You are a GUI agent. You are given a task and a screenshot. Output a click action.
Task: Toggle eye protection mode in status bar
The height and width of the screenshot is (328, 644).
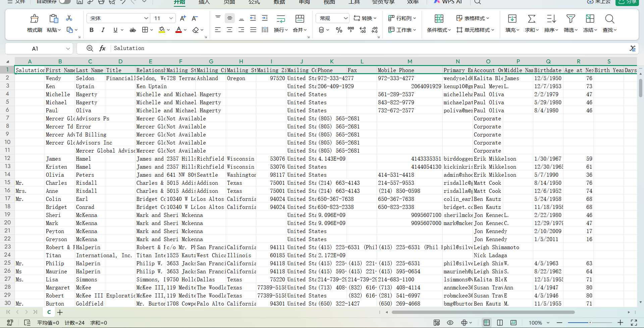point(450,323)
